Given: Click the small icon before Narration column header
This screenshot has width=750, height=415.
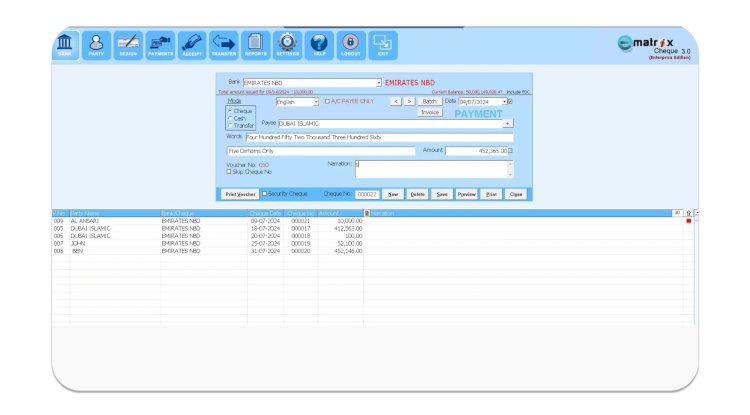Looking at the screenshot, I should point(367,213).
